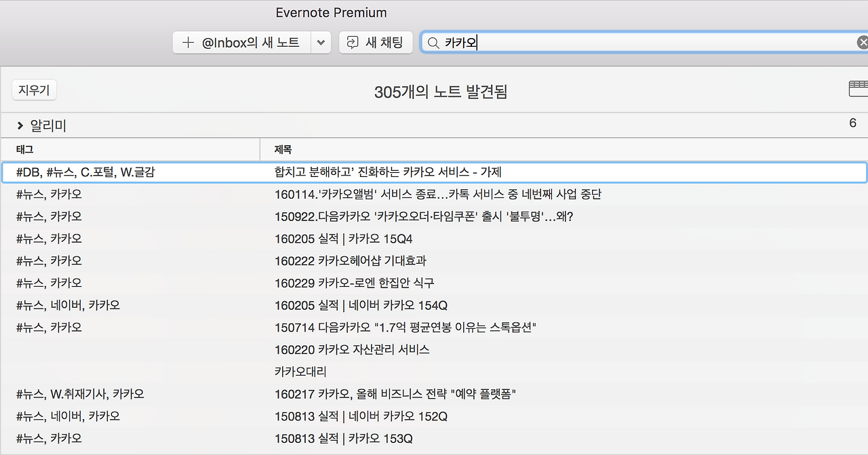Start a new chat with 새 채팅
The image size is (868, 455).
coord(375,42)
